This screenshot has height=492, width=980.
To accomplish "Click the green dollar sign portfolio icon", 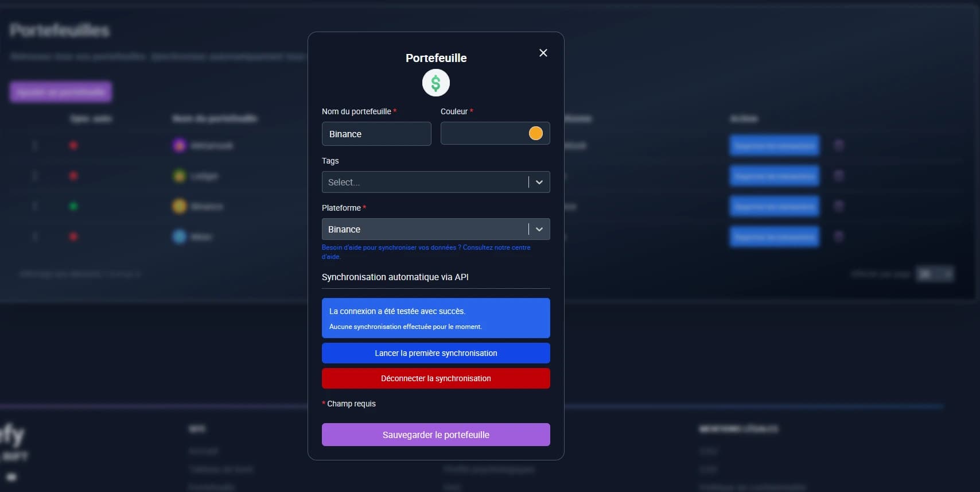I will (435, 83).
